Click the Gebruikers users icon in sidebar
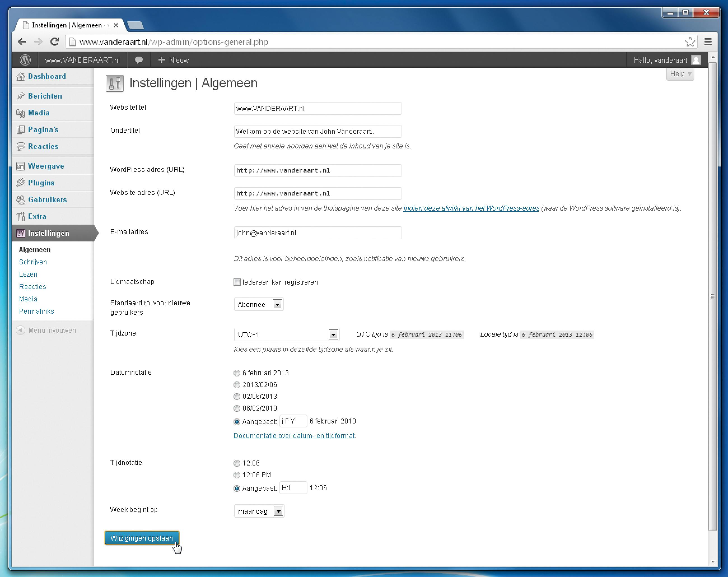The width and height of the screenshot is (728, 577). pyautogui.click(x=21, y=200)
